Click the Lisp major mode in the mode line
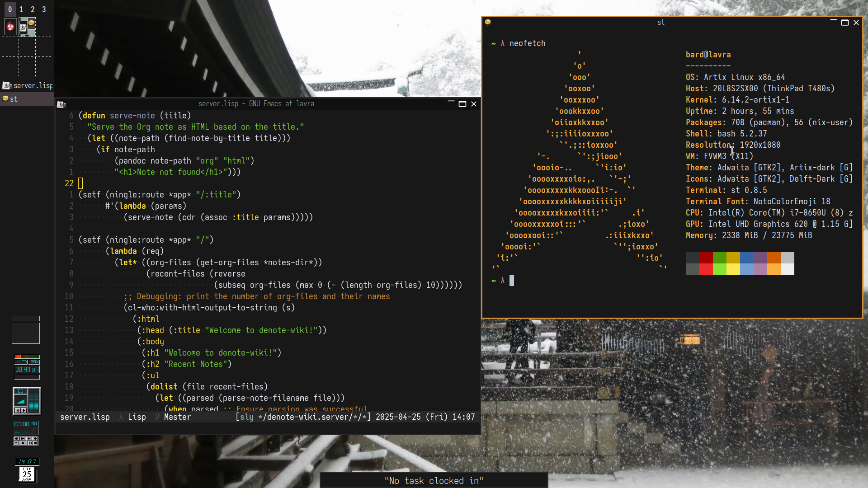The image size is (868, 488). (137, 417)
